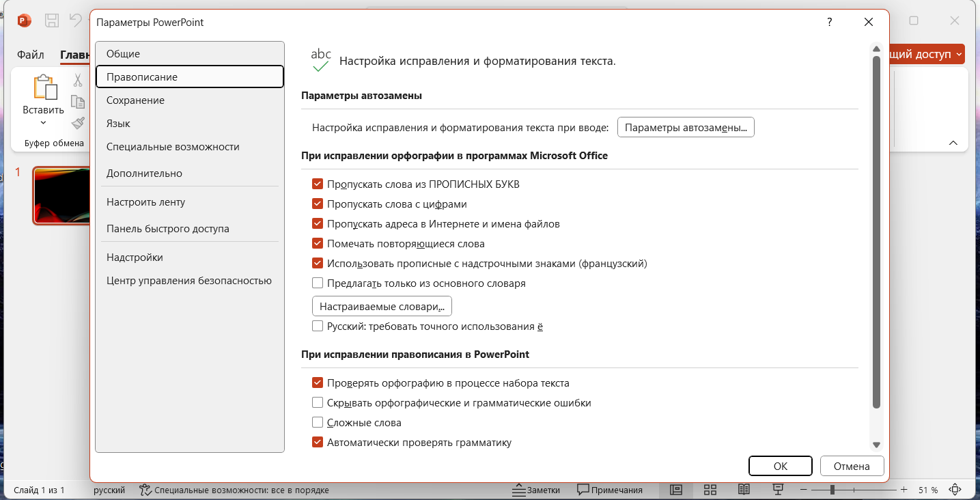Image resolution: width=980 pixels, height=500 pixels.
Task: Start slideshow from the status bar icon
Action: pyautogui.click(x=777, y=490)
